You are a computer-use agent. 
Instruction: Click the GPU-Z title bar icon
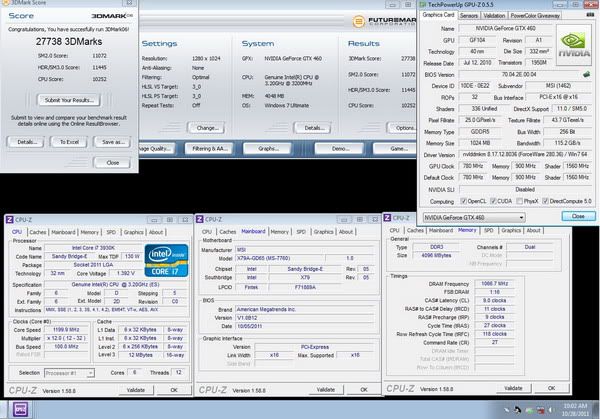pos(423,4)
